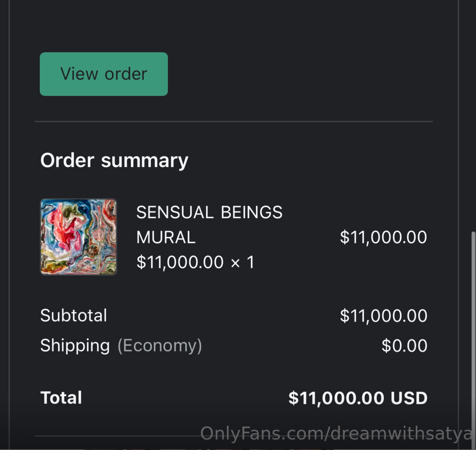
Task: Click the divider line above Order summary
Action: coord(233,121)
